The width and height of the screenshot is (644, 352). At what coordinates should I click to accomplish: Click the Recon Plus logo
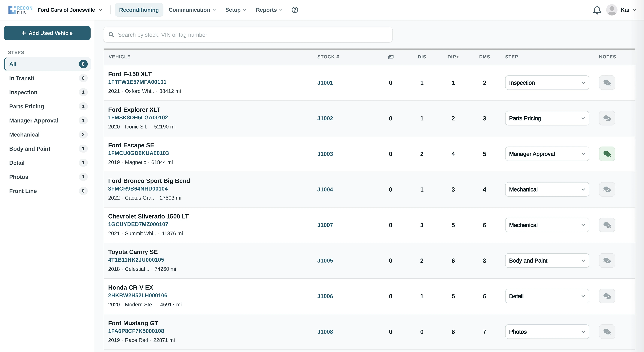(20, 10)
